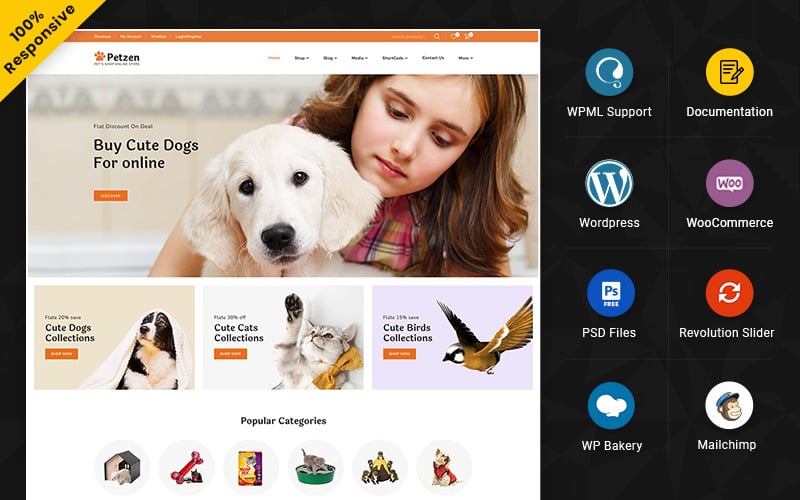The width and height of the screenshot is (800, 500).
Task: Click the Mailchimp monkey icon
Action: click(x=730, y=405)
